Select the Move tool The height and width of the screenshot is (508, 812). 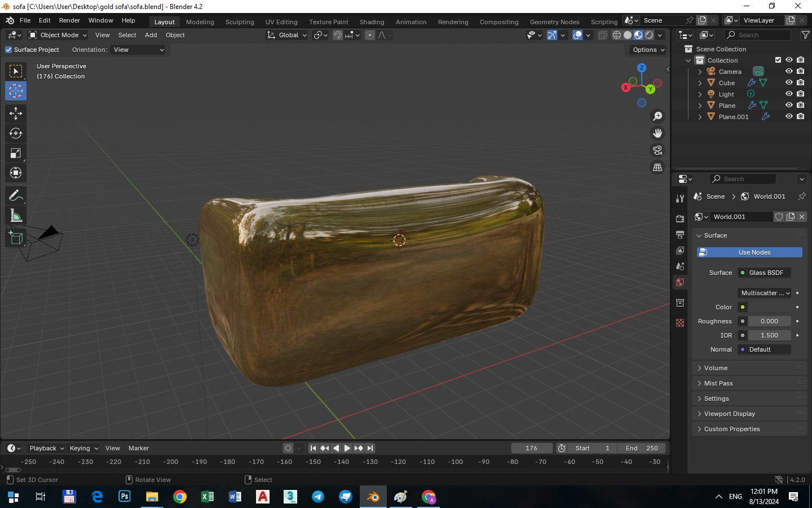tap(16, 113)
